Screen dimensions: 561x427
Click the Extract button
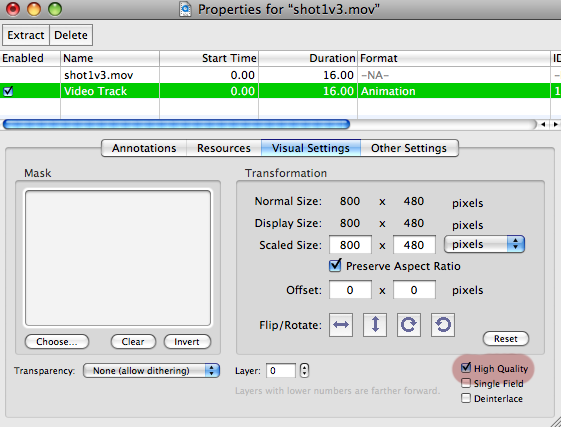click(x=26, y=35)
